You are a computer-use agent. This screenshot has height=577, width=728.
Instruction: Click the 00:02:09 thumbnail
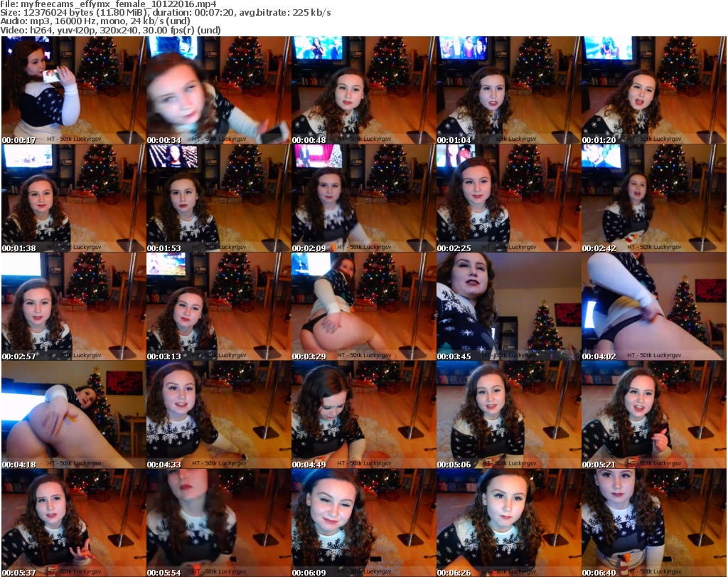363,198
